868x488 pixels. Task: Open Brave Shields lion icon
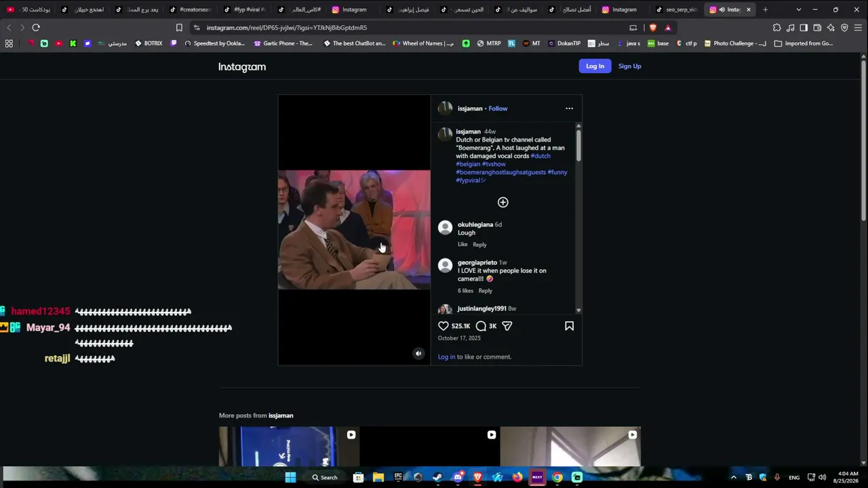pyautogui.click(x=653, y=28)
